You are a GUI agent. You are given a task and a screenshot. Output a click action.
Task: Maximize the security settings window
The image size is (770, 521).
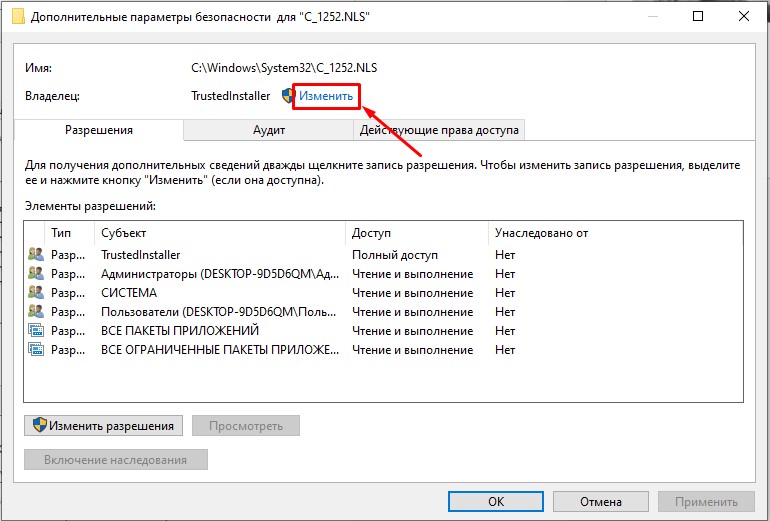tap(698, 16)
